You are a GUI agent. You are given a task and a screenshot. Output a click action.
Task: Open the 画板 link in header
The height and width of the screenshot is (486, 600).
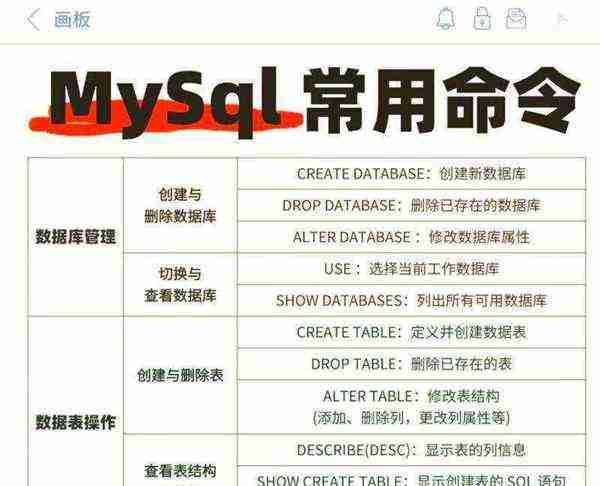click(x=72, y=20)
